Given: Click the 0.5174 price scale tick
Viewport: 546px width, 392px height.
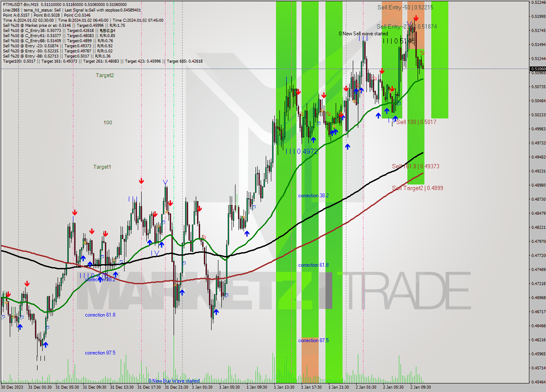Looking at the screenshot, I should [x=538, y=30].
